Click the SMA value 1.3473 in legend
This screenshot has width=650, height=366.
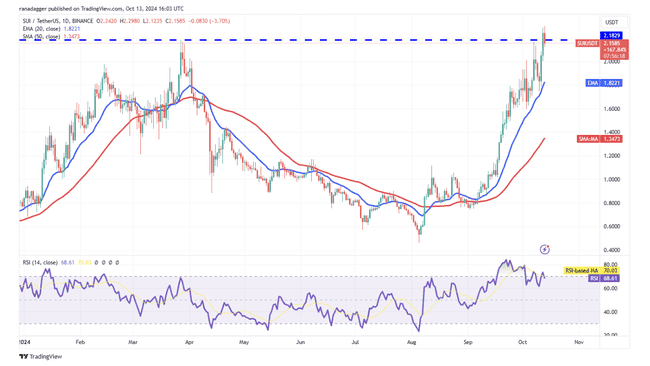72,36
